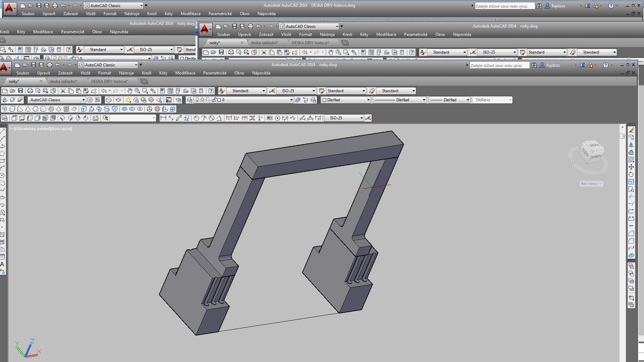Choose the 3D Rotate gizmo tool

coord(157,109)
